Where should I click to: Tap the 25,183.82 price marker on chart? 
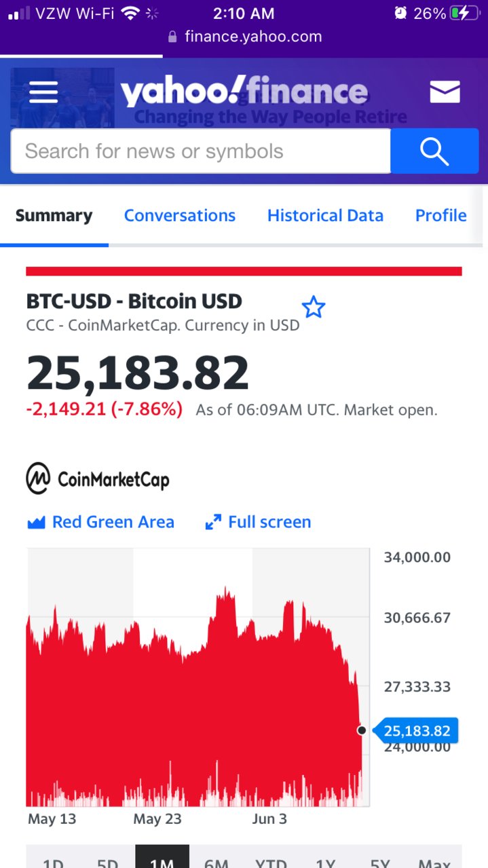click(415, 731)
